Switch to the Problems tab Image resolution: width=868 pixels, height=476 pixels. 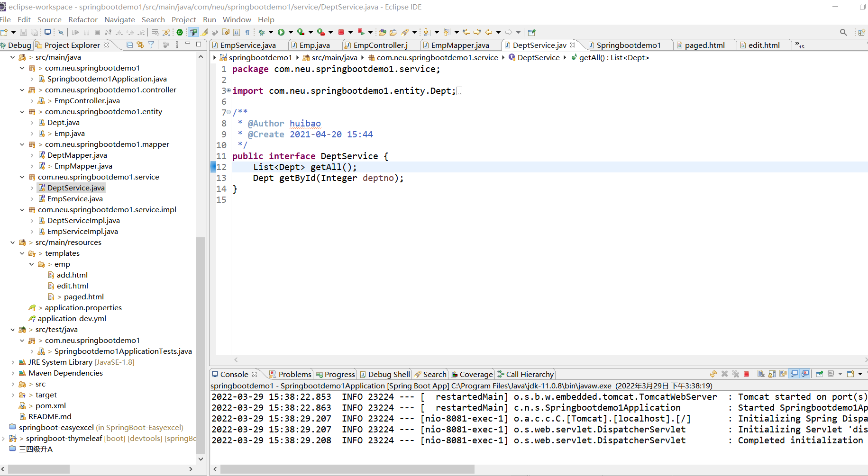coord(290,374)
